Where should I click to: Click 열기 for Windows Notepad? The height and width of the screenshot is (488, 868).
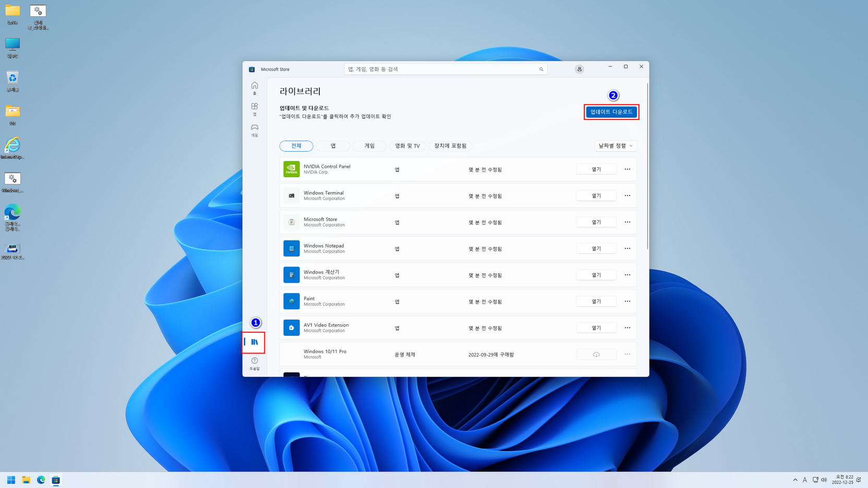596,248
